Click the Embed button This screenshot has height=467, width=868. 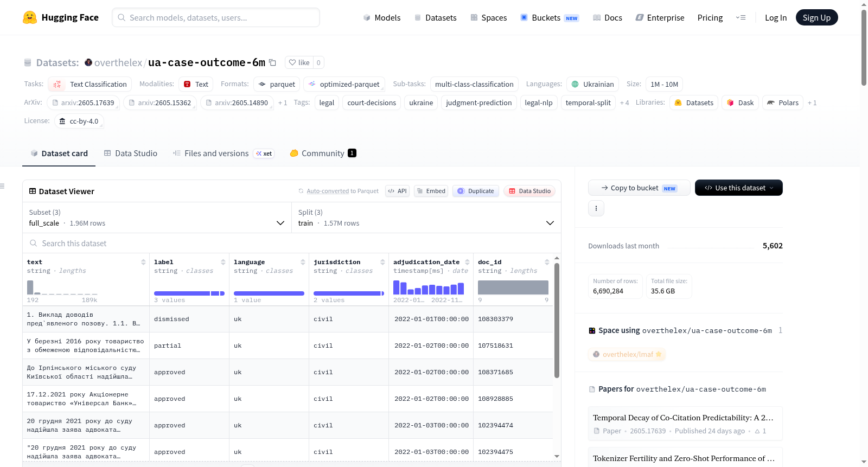(431, 191)
